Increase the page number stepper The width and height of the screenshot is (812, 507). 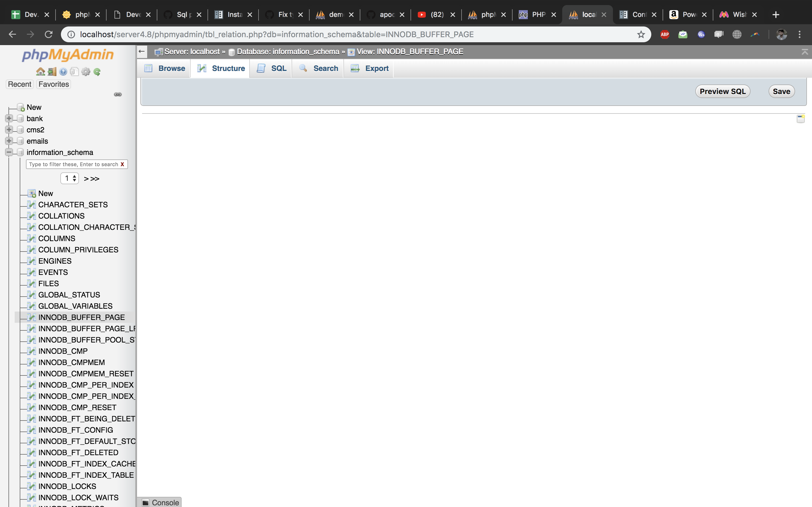[x=74, y=176]
